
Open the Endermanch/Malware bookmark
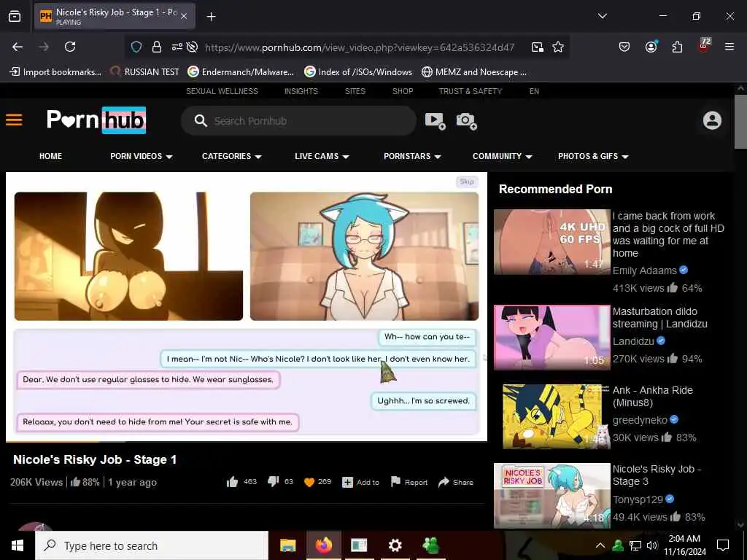pos(241,72)
